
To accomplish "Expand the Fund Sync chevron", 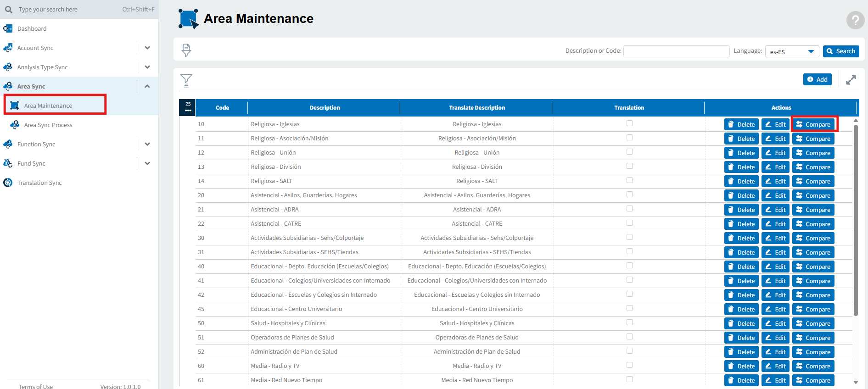I will tap(147, 163).
